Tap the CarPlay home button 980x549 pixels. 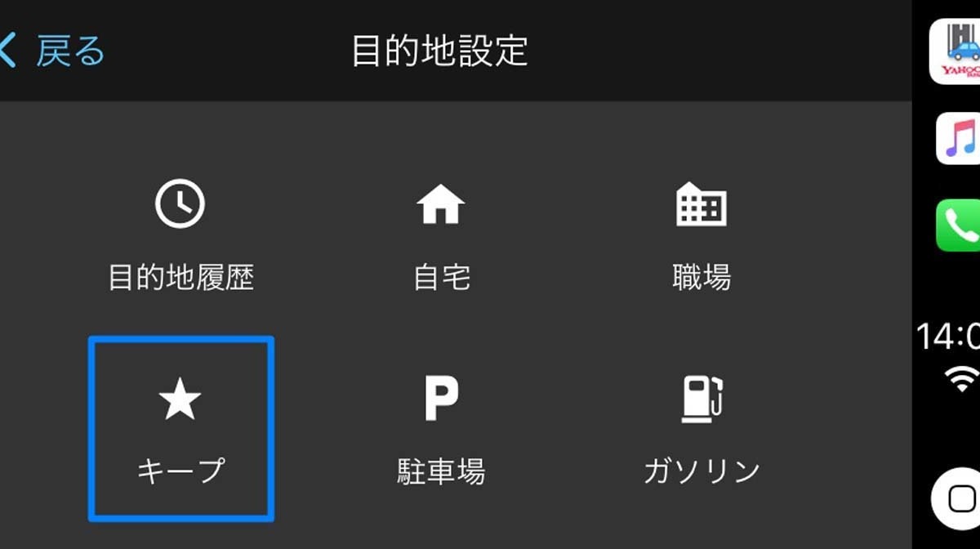(x=955, y=498)
